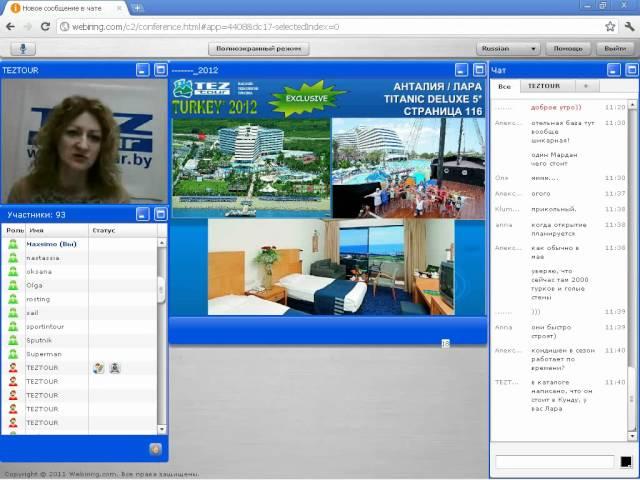Click the first status icon in the TEZTOUR row
640x480 pixels.
point(98,368)
